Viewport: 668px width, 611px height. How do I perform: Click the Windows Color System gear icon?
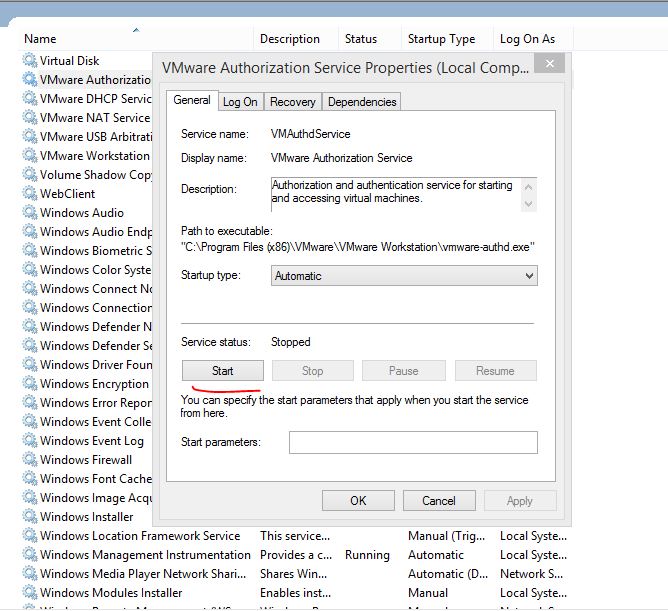pyautogui.click(x=30, y=269)
